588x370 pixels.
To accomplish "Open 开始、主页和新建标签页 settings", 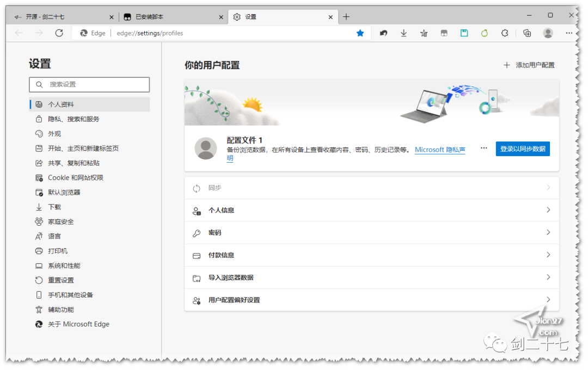I will 90,149.
